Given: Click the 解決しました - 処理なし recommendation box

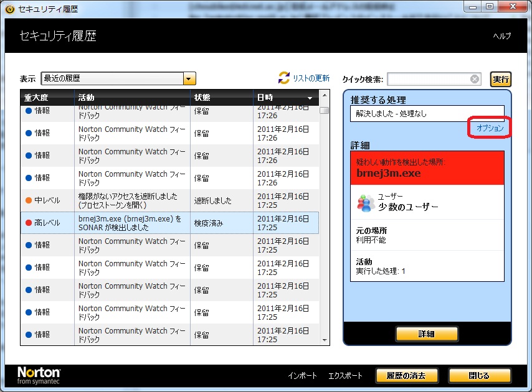Looking at the screenshot, I should tap(427, 113).
